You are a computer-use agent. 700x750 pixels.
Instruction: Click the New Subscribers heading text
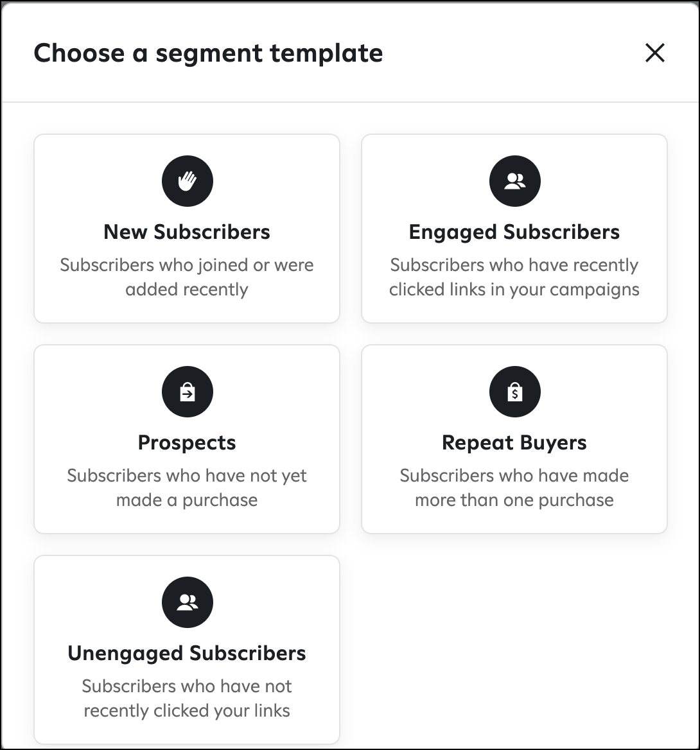187,232
